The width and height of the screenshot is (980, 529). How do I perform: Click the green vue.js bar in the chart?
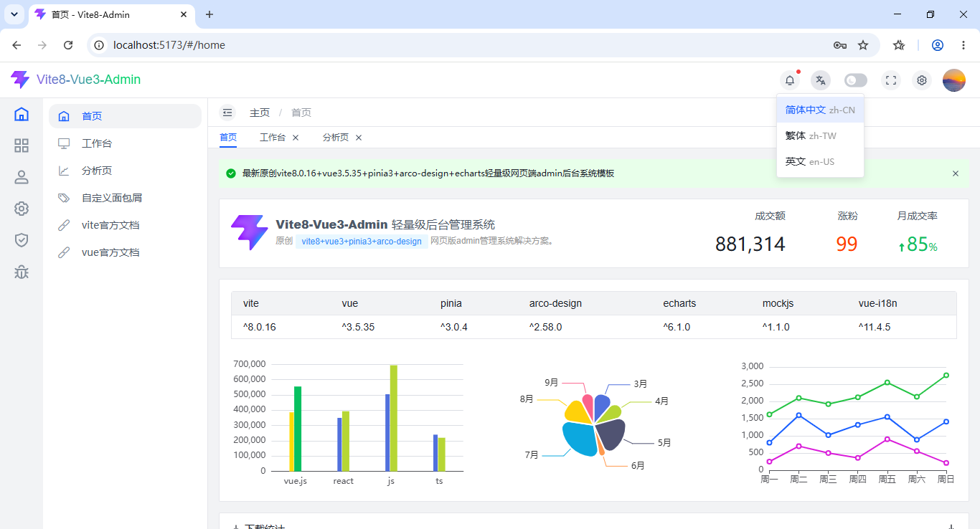298,429
